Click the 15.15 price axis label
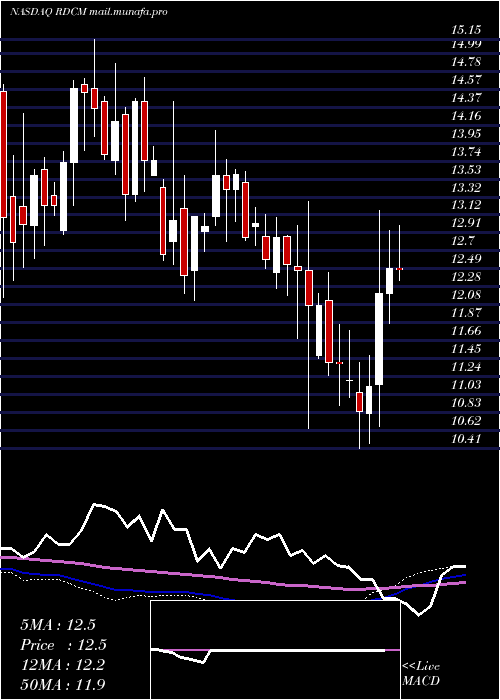This screenshot has height=700, width=500. (466, 30)
